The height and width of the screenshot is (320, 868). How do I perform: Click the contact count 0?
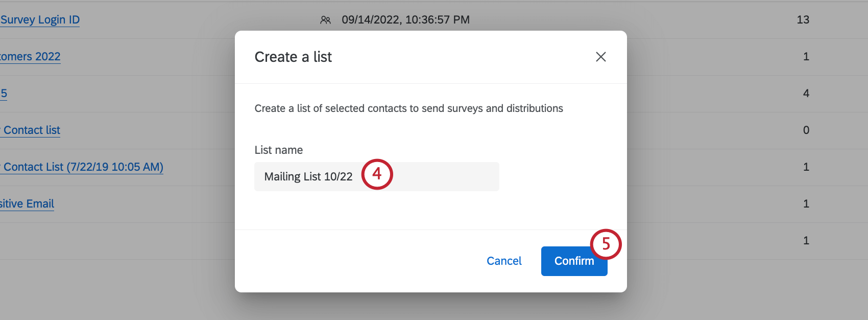[x=806, y=130]
